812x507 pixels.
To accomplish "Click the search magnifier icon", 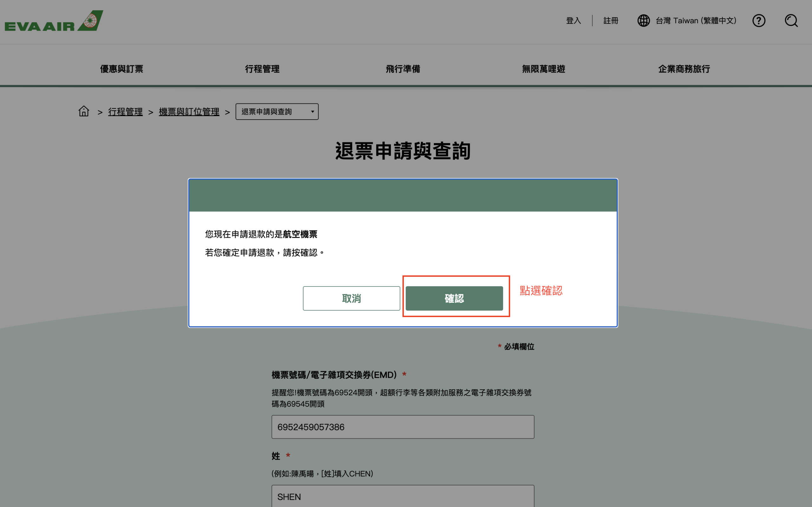I will (791, 21).
